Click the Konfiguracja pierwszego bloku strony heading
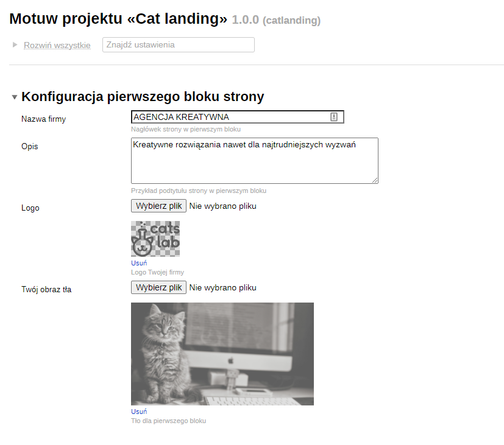This screenshot has width=504, height=445. [143, 96]
